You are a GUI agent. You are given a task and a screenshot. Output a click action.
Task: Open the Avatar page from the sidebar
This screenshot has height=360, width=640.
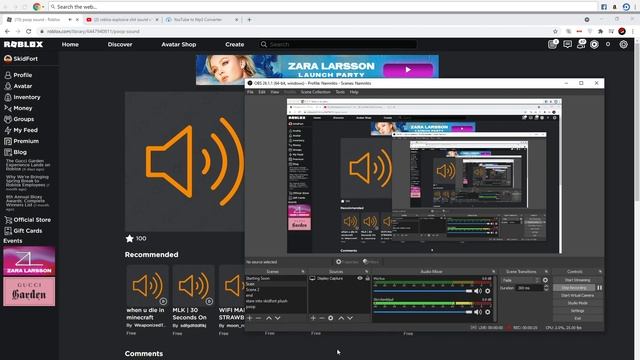pos(18,86)
